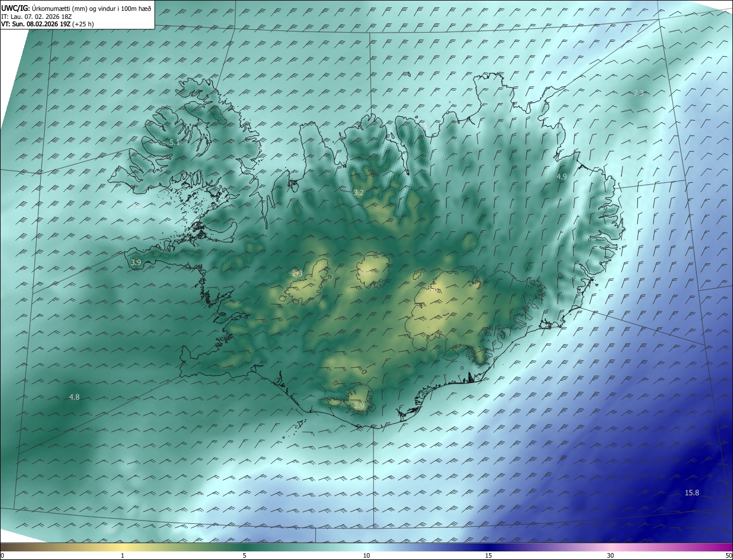Click the map title 'Úrkomumætti (mm) og vindur í 100m hæð'
This screenshot has height=560, width=733.
pyautogui.click(x=92, y=8)
